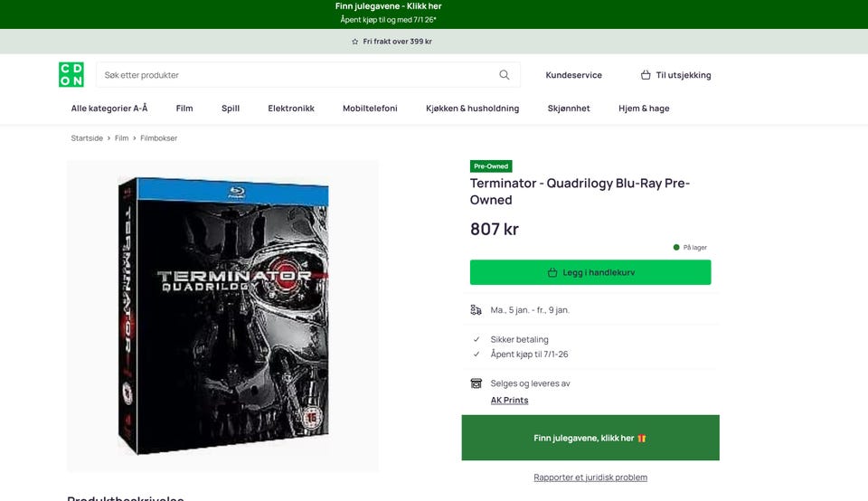Screen dimensions: 868x501
Task: Click the Pre-Owned badge
Action: tap(491, 166)
